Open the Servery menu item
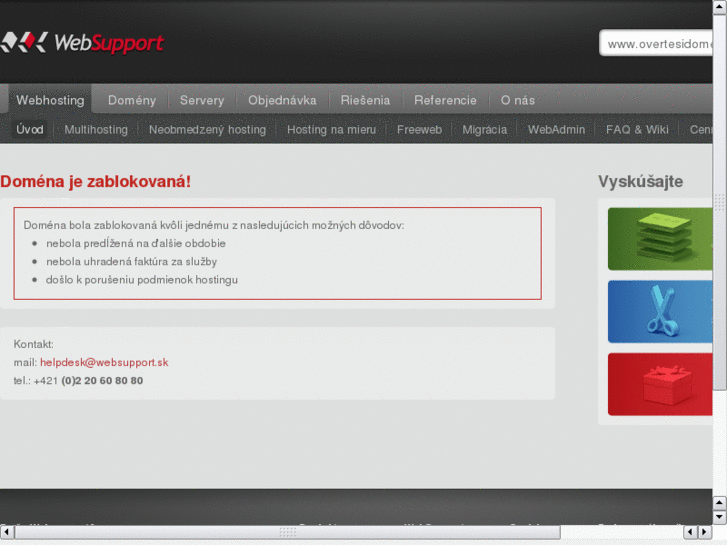Viewport: 727px width, 545px height. [202, 100]
